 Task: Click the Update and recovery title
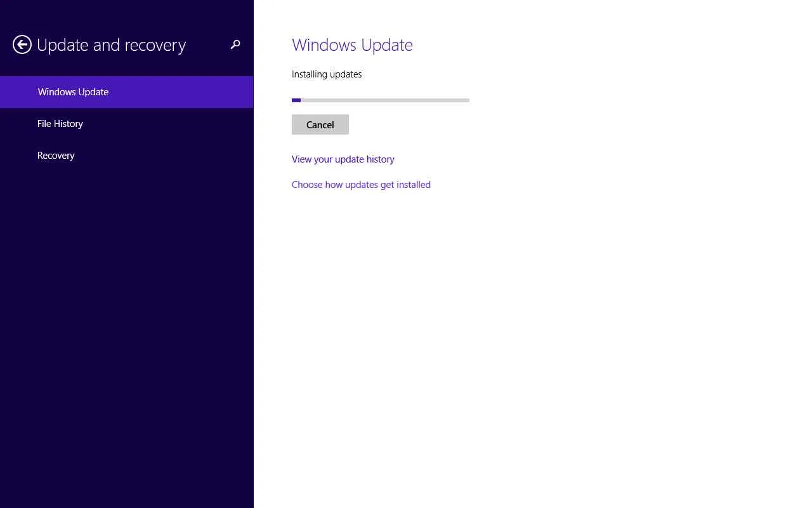click(x=112, y=45)
